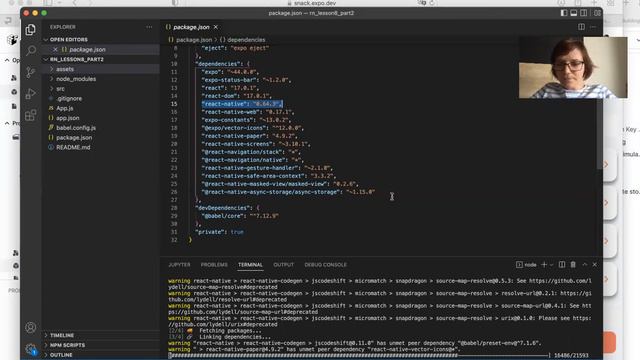Image resolution: width=640 pixels, height=360 pixels.
Task: Open the Accounts menu icon
Action: [31, 327]
